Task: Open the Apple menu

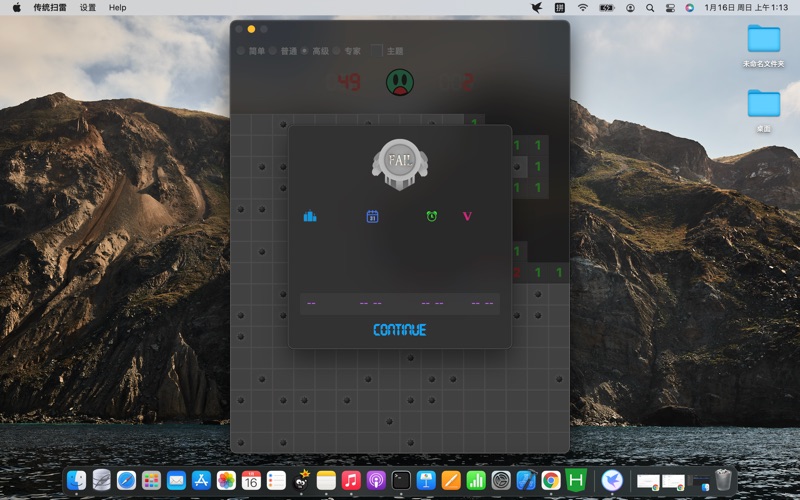Action: pos(16,7)
